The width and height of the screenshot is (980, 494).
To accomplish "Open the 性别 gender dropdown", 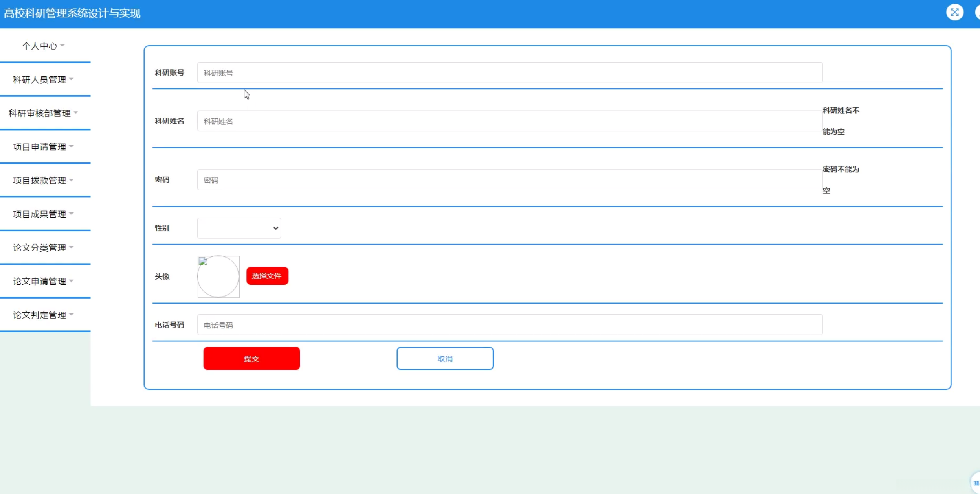I will (x=239, y=228).
